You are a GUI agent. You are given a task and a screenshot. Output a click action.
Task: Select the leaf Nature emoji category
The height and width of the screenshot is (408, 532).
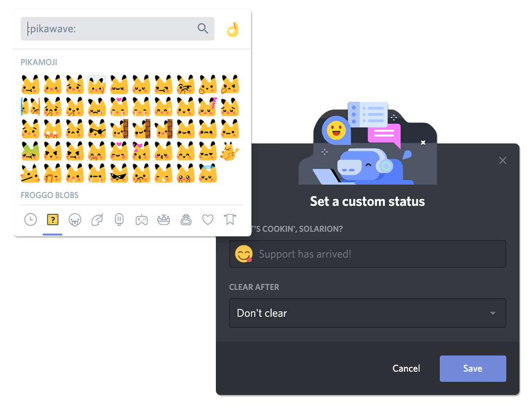[x=97, y=219]
